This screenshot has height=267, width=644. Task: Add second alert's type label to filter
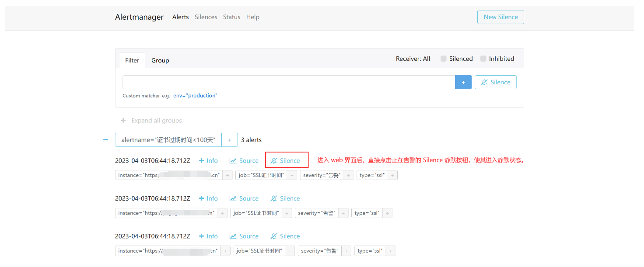pos(387,213)
